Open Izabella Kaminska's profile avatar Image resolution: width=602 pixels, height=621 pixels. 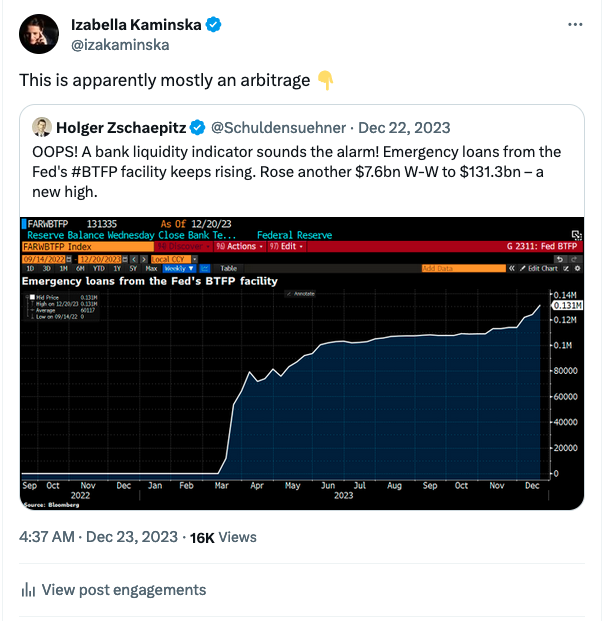(x=39, y=34)
